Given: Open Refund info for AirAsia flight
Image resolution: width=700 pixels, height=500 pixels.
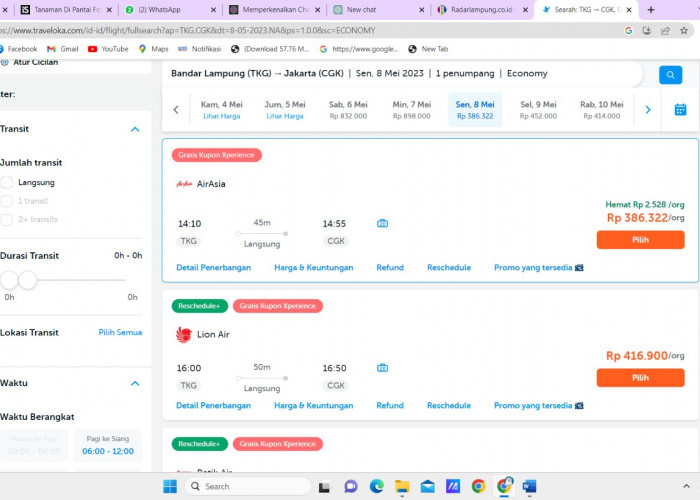Looking at the screenshot, I should pos(390,267).
